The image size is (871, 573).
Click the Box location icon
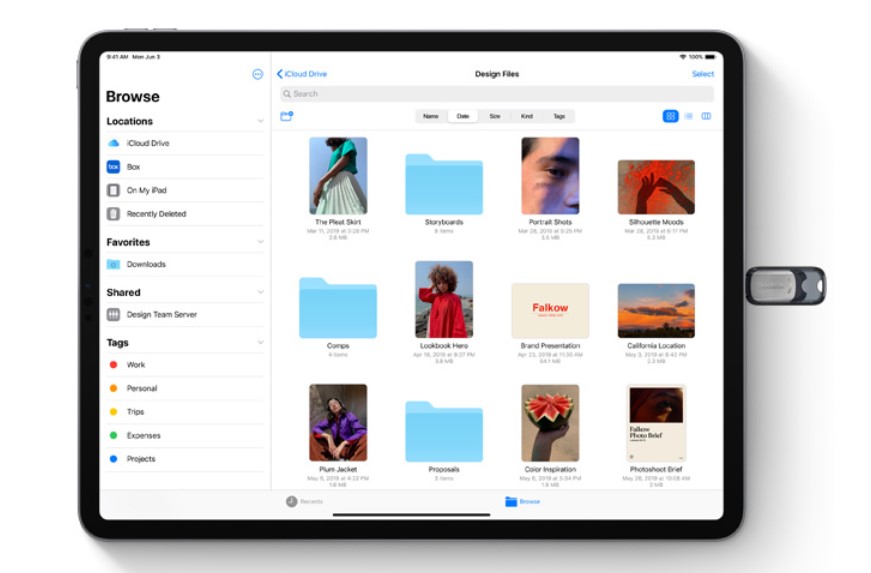pos(113,167)
